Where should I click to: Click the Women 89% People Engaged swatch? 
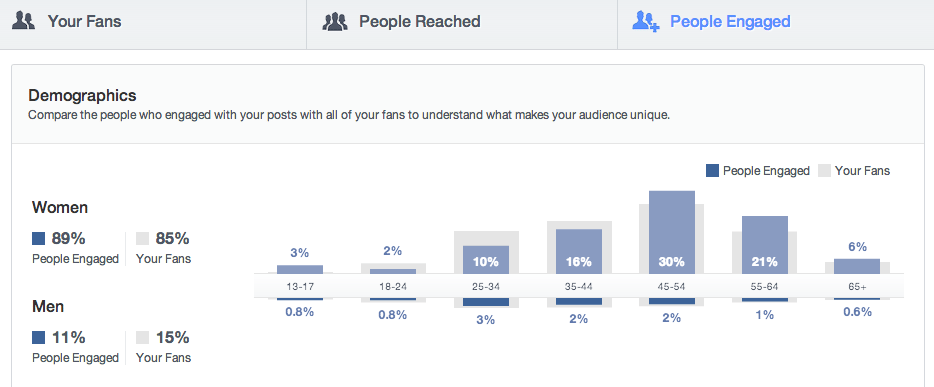coord(38,239)
